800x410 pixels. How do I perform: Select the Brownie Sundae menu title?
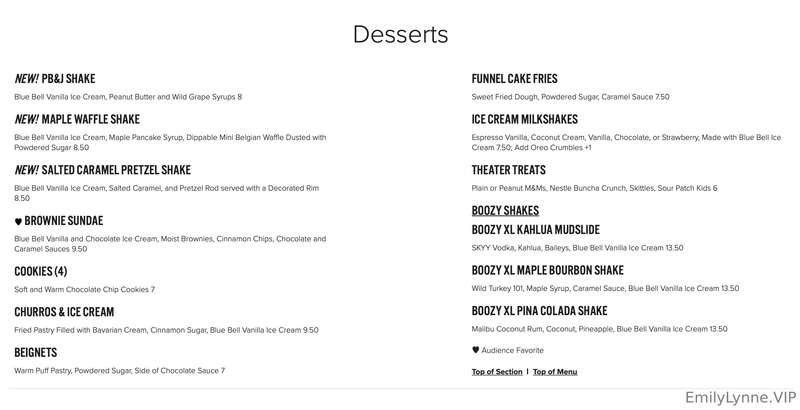(x=64, y=221)
